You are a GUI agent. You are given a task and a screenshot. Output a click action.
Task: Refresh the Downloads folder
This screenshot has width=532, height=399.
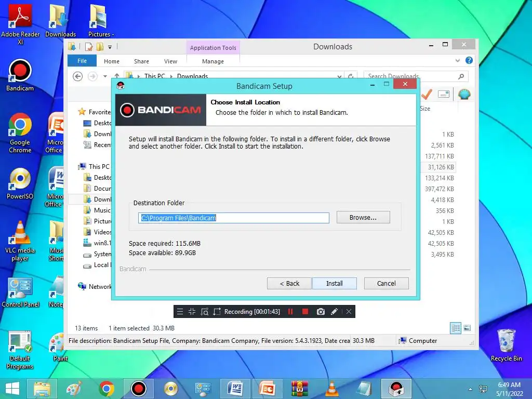tap(351, 76)
